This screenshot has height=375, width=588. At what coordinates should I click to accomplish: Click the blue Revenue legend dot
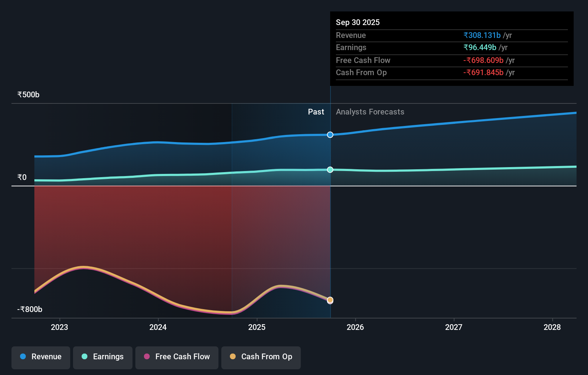(x=23, y=357)
